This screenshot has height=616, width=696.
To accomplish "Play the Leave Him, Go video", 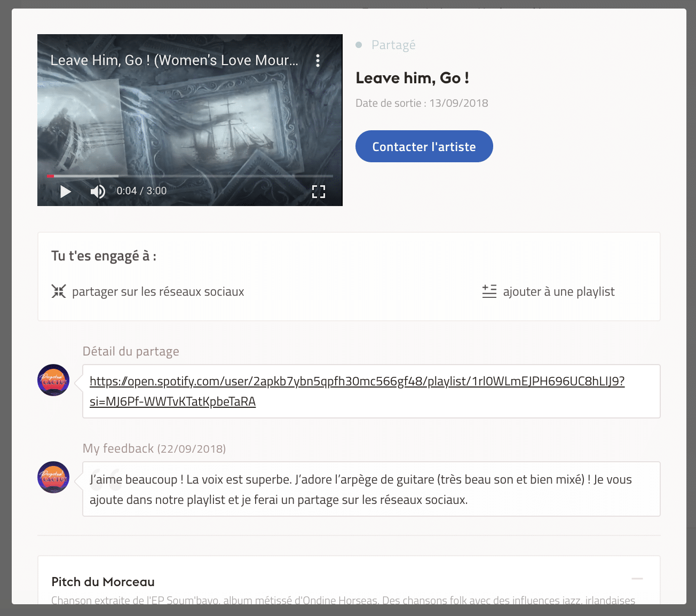I will tap(66, 192).
